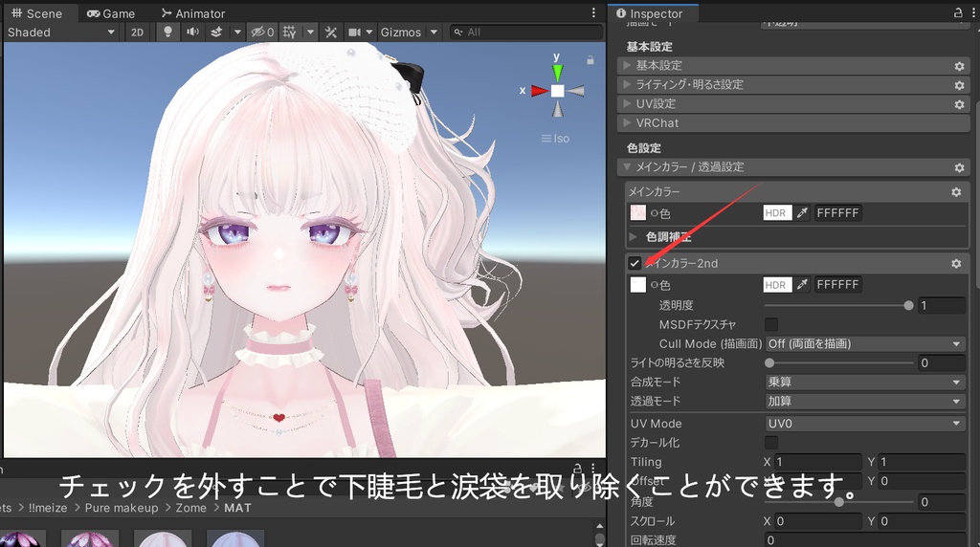The height and width of the screenshot is (547, 980).
Task: Click the 透明度 value field
Action: pos(942,305)
